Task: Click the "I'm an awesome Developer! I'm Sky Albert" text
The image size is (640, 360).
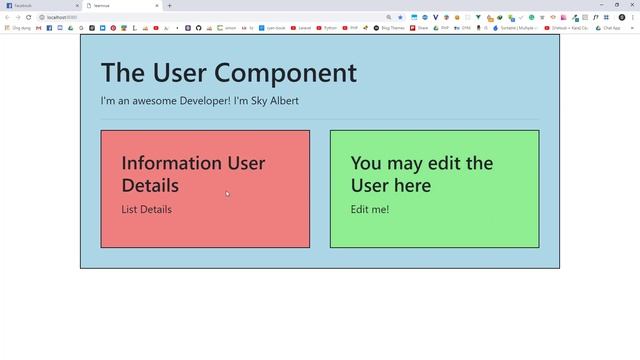Action: click(200, 101)
